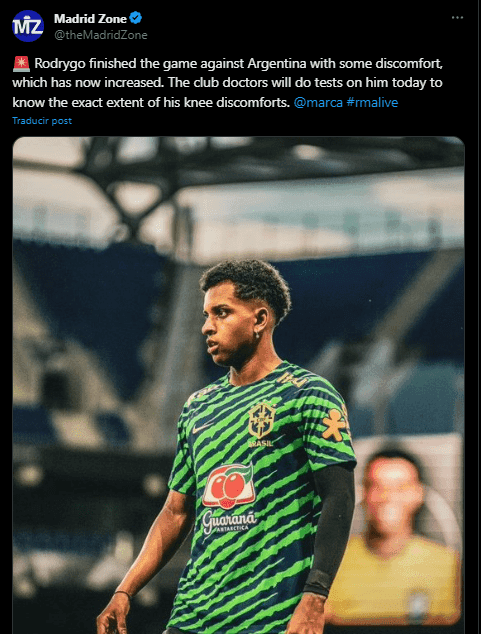This screenshot has height=634, width=481.
Task: Click the red fruit emblem above Guaraná text
Action: click(229, 486)
